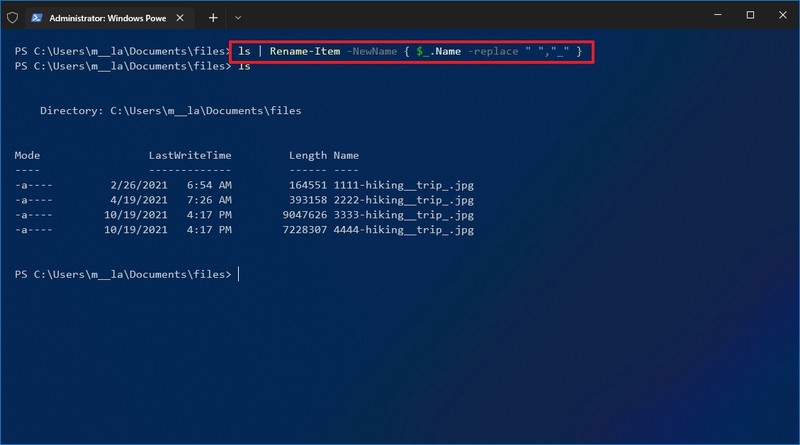800x445 pixels.
Task: Click the -replace operator text
Action: pos(493,52)
